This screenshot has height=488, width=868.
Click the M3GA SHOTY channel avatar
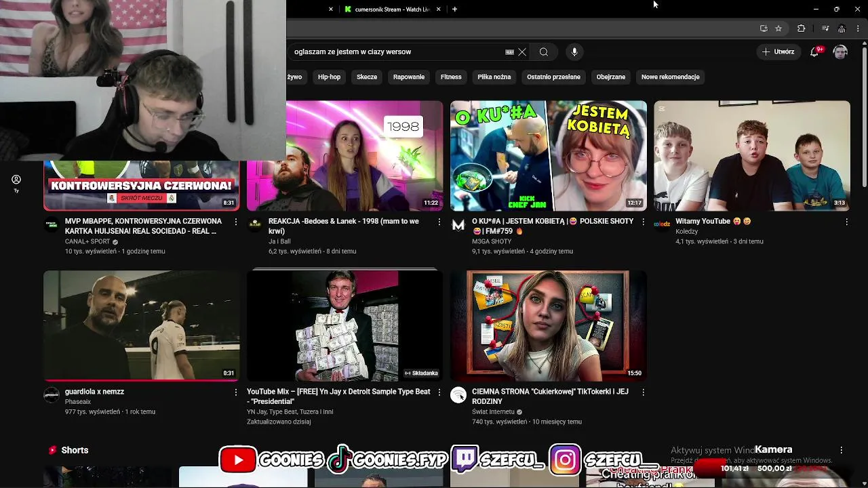[458, 225]
